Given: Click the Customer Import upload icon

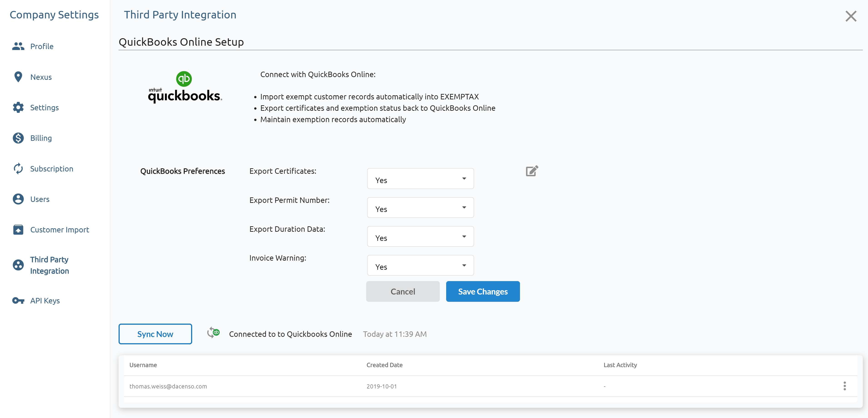Looking at the screenshot, I should point(18,230).
